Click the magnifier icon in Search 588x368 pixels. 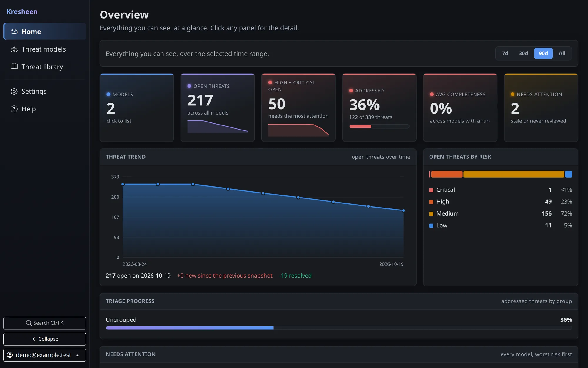(29, 323)
